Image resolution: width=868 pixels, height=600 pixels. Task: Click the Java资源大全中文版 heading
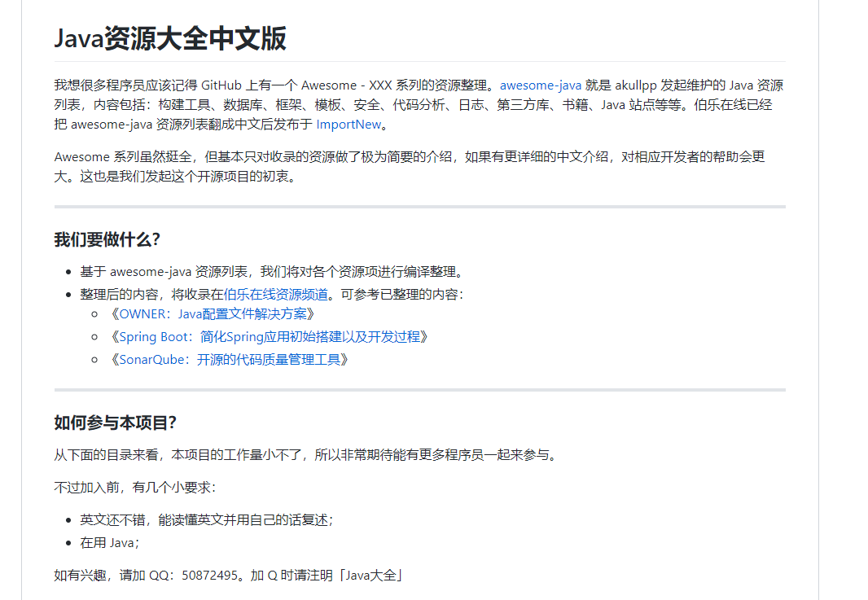pyautogui.click(x=170, y=39)
